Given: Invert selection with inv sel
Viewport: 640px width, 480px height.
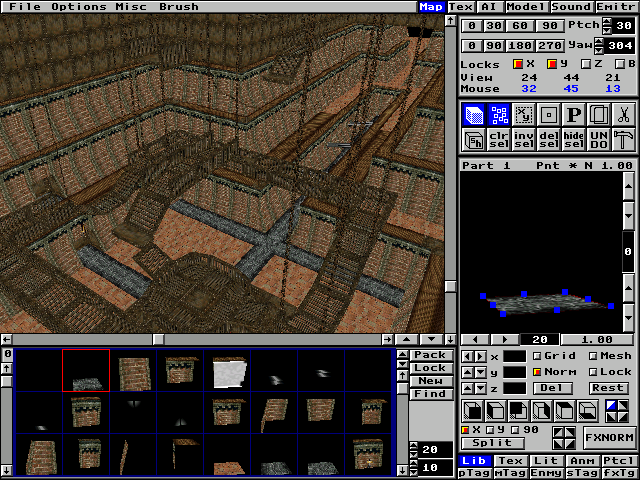Looking at the screenshot, I should pyautogui.click(x=524, y=140).
